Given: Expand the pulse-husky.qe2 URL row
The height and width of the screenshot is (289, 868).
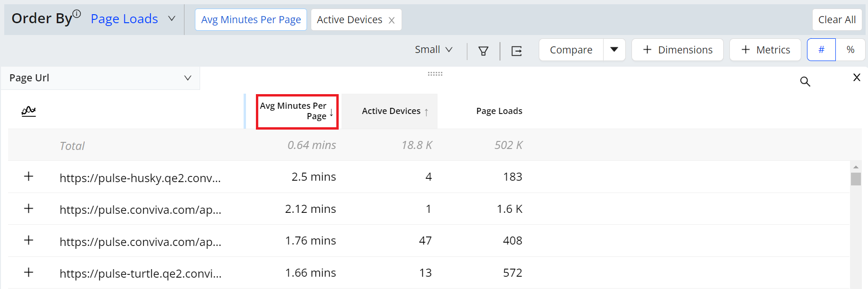Looking at the screenshot, I should (x=29, y=176).
